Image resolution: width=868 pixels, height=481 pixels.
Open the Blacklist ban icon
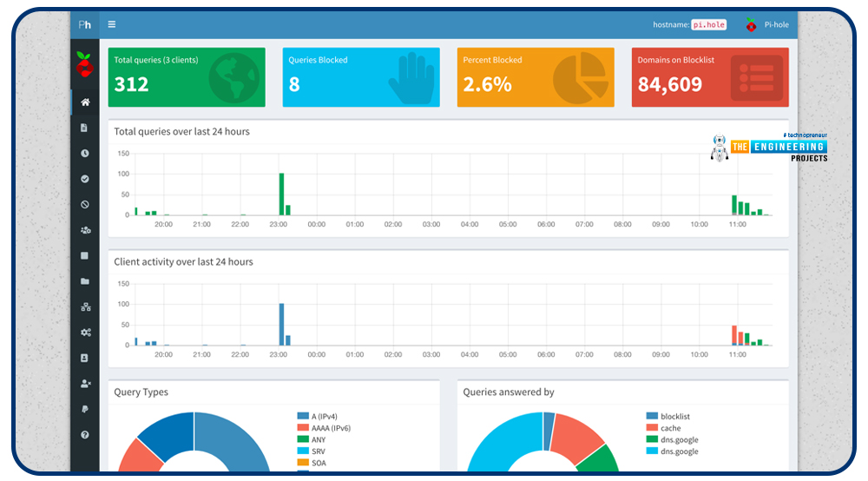point(85,204)
